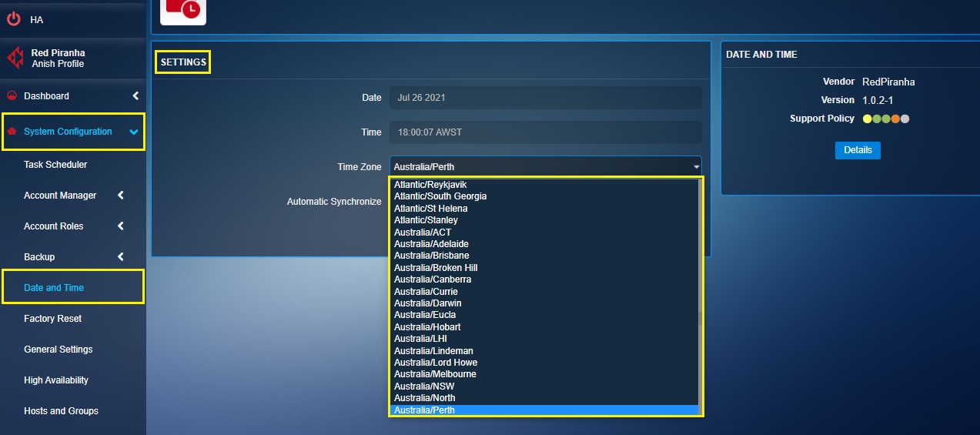Select Australia/Hobart time zone
This screenshot has height=435, width=980.
click(x=544, y=327)
